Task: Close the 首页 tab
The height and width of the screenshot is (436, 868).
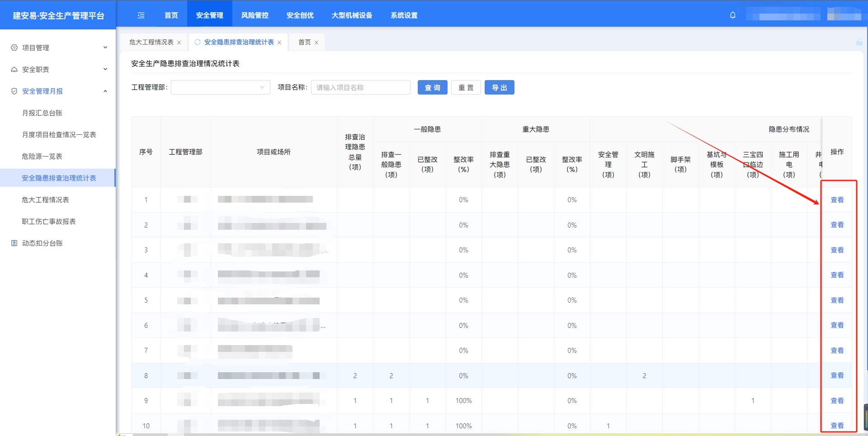Action: [x=316, y=43]
